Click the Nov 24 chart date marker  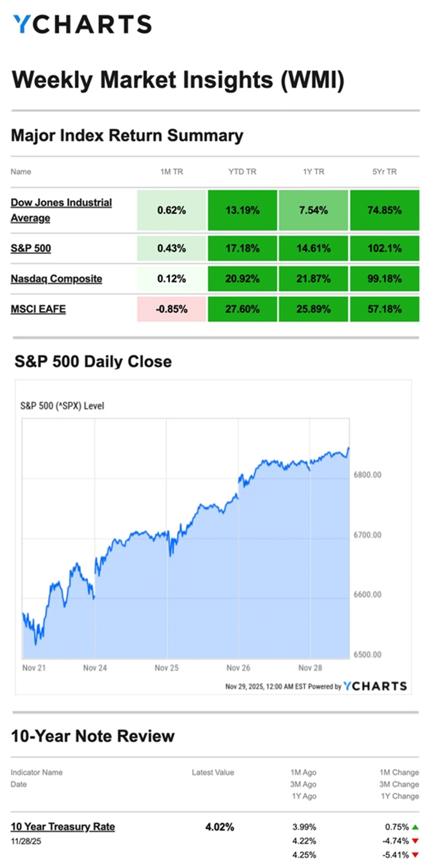pyautogui.click(x=95, y=668)
